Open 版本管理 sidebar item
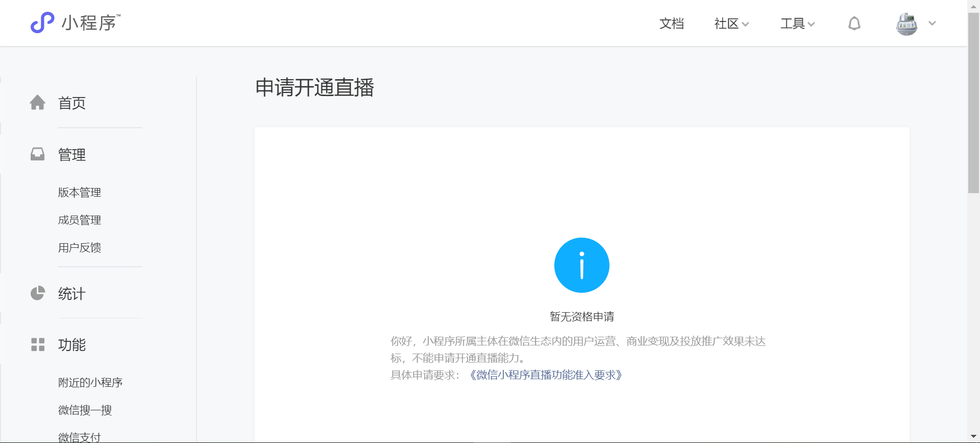Image resolution: width=980 pixels, height=443 pixels. pyautogui.click(x=80, y=193)
